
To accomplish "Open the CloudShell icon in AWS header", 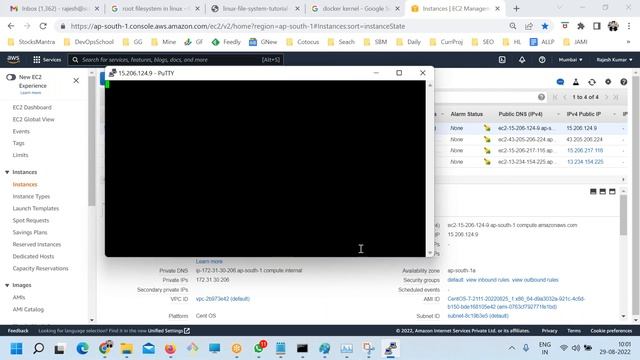I will [502, 60].
